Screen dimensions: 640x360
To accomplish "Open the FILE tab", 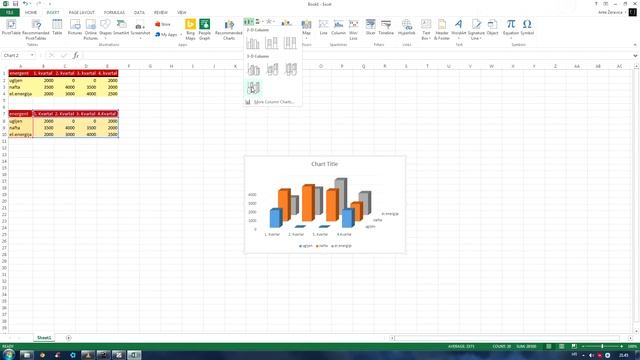I will [10, 13].
